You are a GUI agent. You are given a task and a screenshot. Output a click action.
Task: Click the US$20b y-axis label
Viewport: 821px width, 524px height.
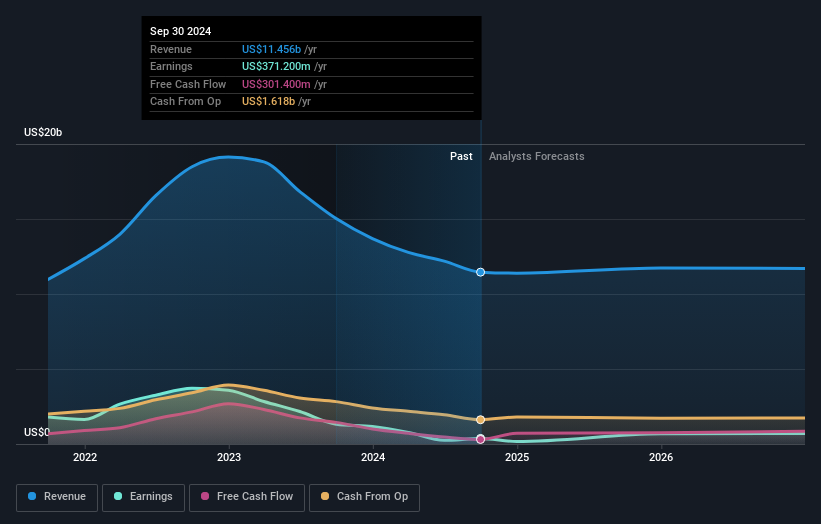pos(43,132)
